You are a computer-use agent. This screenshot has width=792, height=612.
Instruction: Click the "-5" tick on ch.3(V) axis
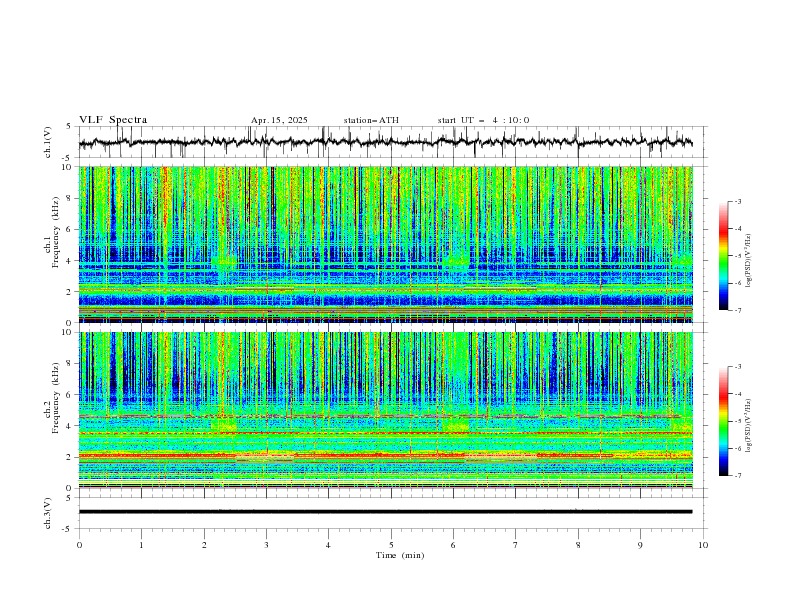tap(68, 529)
